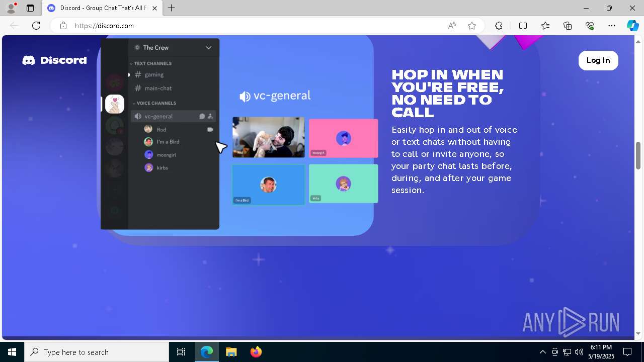Click the scrollbar up arrow

[638, 41]
